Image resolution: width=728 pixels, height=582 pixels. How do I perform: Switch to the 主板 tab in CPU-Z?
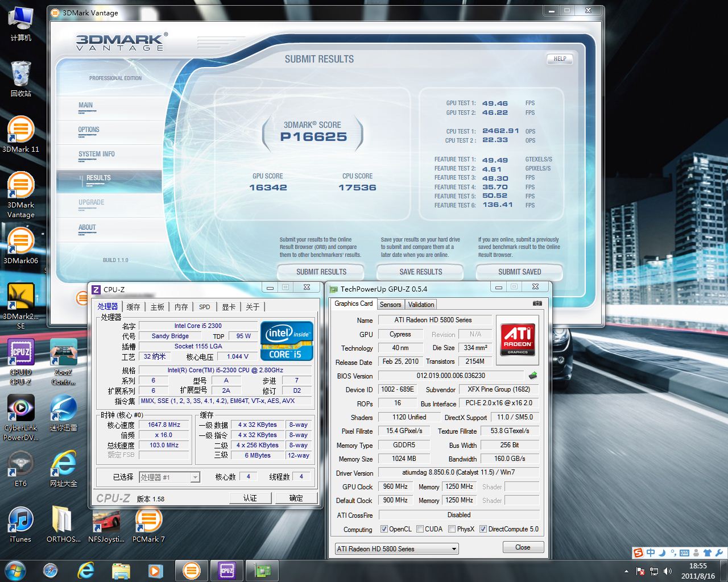[x=157, y=307]
